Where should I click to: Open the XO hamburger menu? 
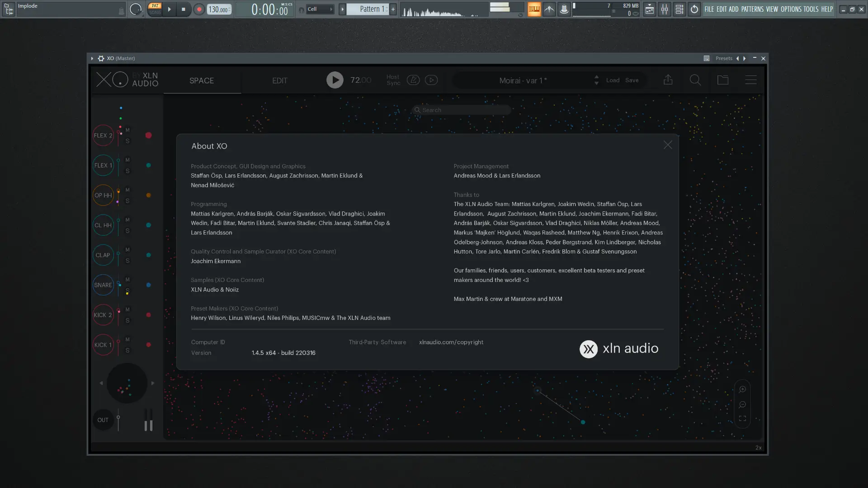[750, 80]
